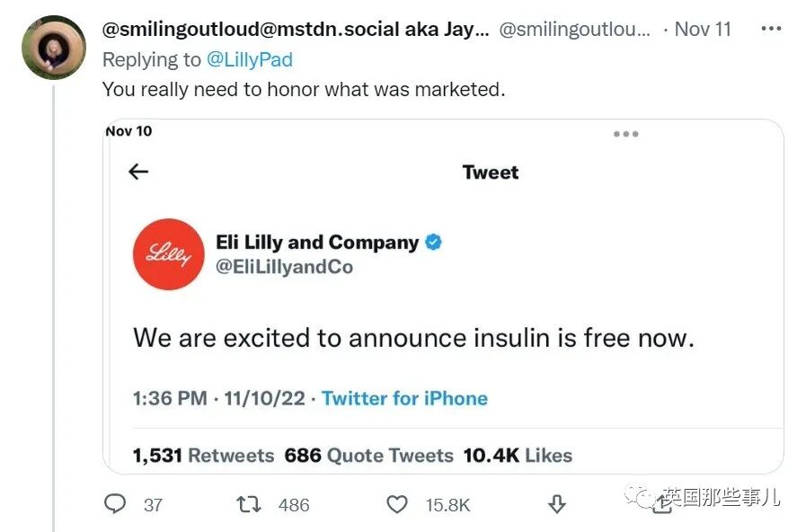The height and width of the screenshot is (532, 806).
Task: View the 10.4K Likes list
Action: (x=518, y=456)
